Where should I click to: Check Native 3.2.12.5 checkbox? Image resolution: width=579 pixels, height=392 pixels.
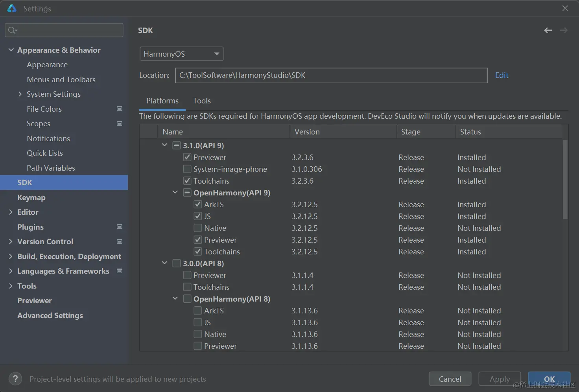coord(198,228)
